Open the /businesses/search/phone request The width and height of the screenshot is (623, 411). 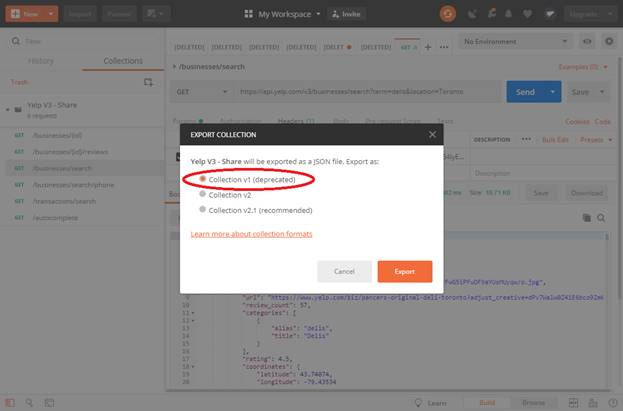(x=82, y=185)
